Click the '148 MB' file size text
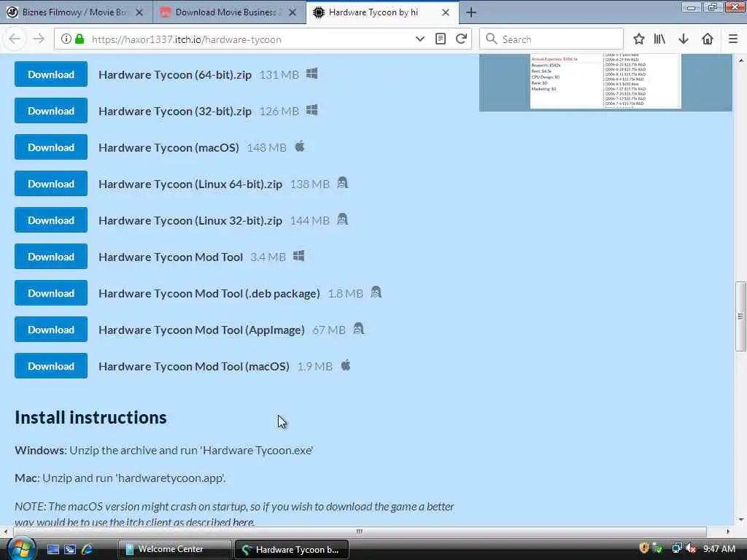Viewport: 747px width, 560px height. click(x=266, y=147)
